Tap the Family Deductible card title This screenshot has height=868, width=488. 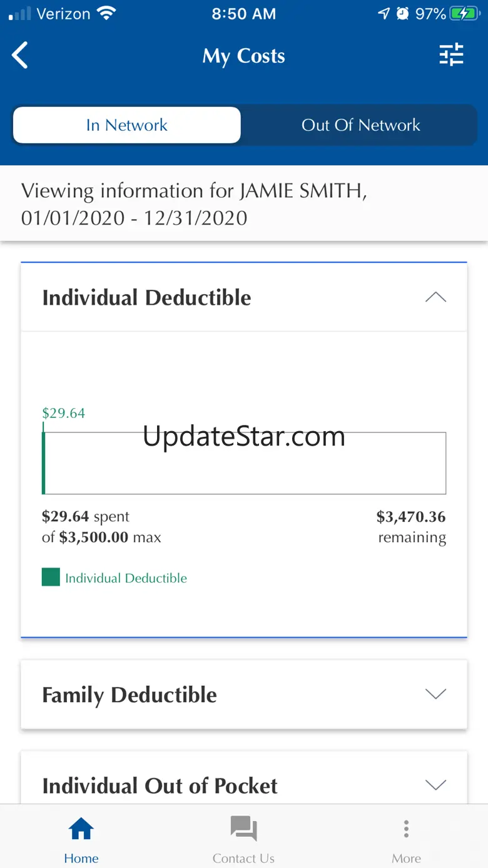[x=130, y=695]
